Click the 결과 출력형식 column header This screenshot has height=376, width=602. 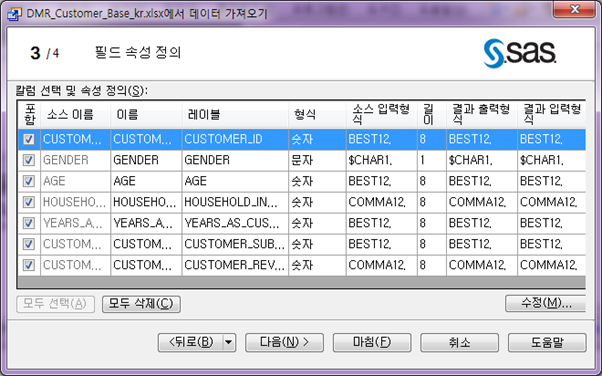click(482, 115)
